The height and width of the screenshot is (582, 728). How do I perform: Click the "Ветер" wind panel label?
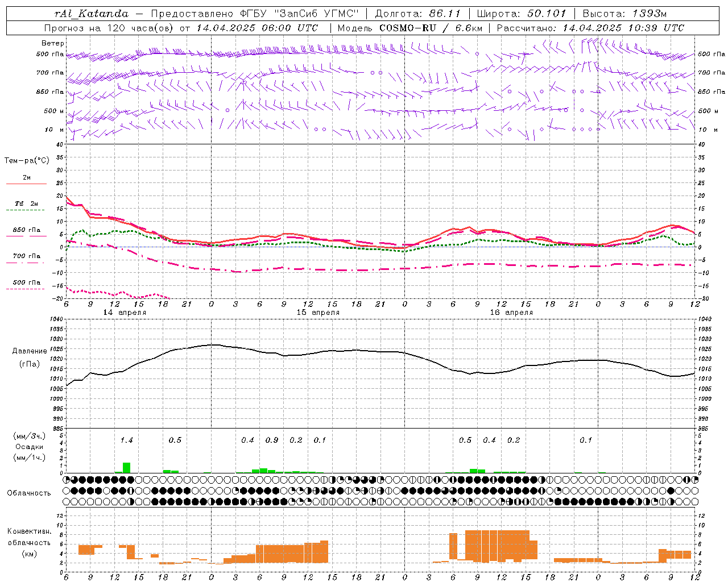click(x=52, y=43)
